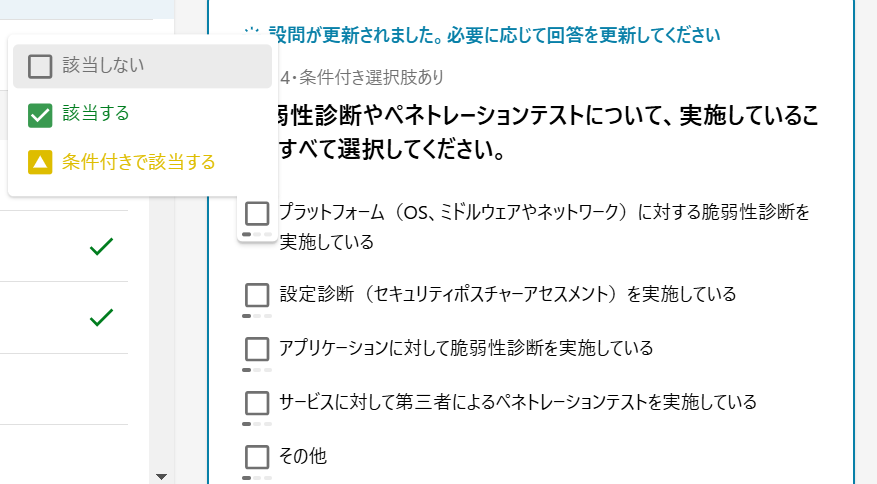Screen dimensions: 877x484
Task: Click the 設問が更新されました notice text
Action: coord(494,35)
